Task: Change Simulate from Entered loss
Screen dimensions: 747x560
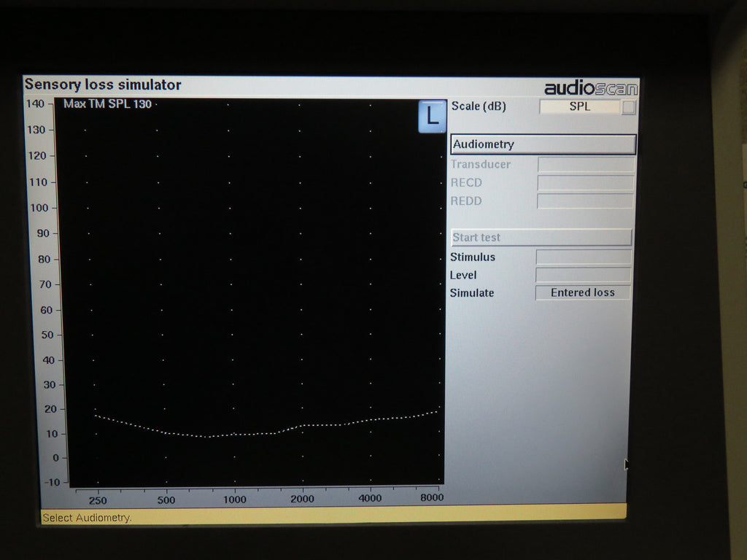Action: coord(583,292)
